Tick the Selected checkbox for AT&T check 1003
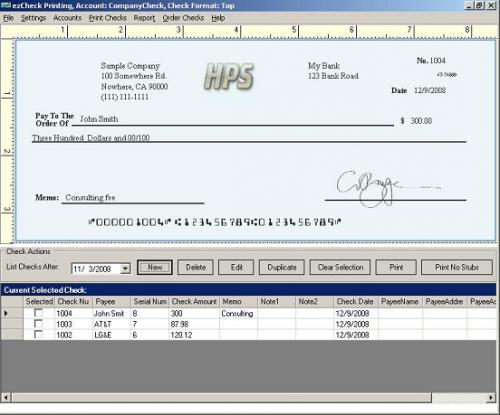 click(38, 324)
